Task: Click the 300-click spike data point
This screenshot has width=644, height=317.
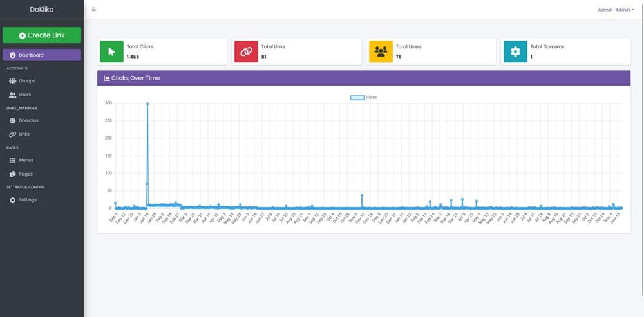Action: click(147, 103)
